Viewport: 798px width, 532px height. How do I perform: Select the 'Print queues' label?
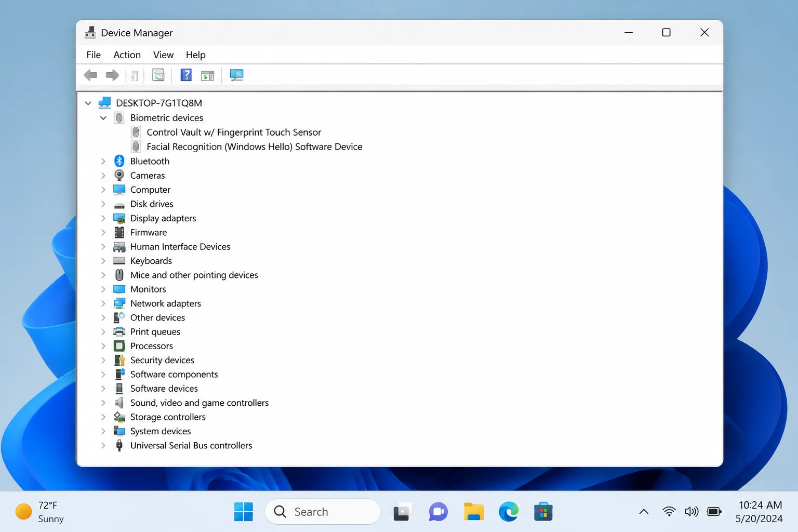tap(155, 331)
